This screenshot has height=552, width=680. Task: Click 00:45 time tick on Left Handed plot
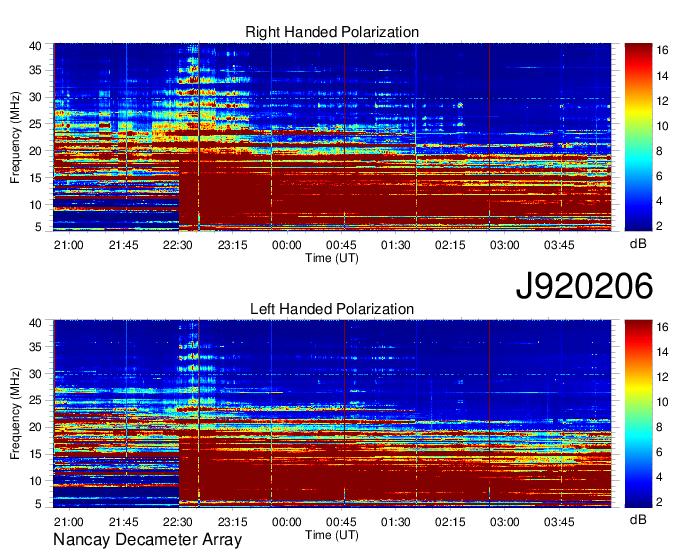(341, 522)
